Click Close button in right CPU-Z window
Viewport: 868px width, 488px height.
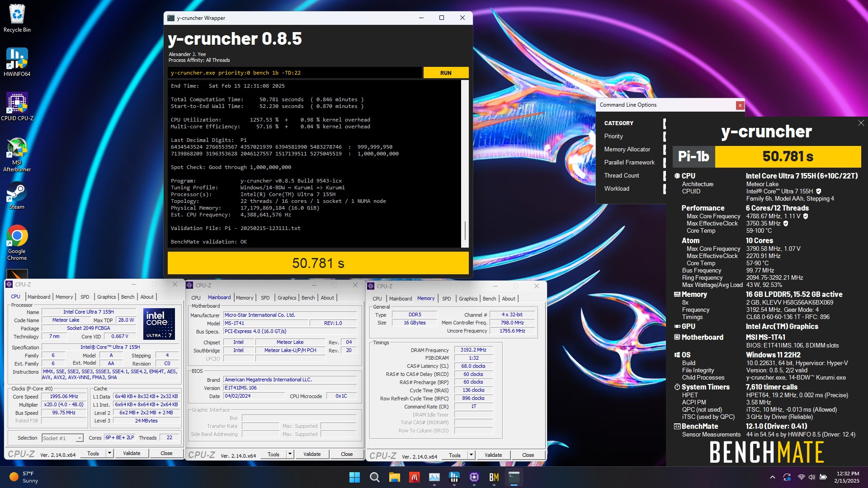pyautogui.click(x=528, y=455)
